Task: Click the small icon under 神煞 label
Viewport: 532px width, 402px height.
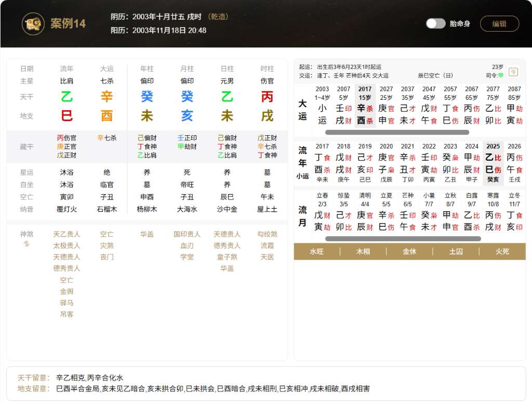Action: click(26, 244)
